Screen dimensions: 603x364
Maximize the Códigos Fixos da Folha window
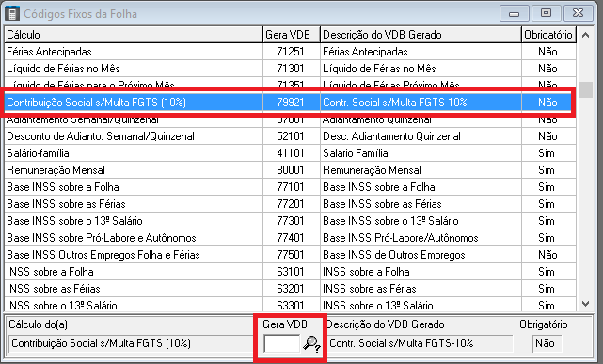pyautogui.click(x=546, y=13)
